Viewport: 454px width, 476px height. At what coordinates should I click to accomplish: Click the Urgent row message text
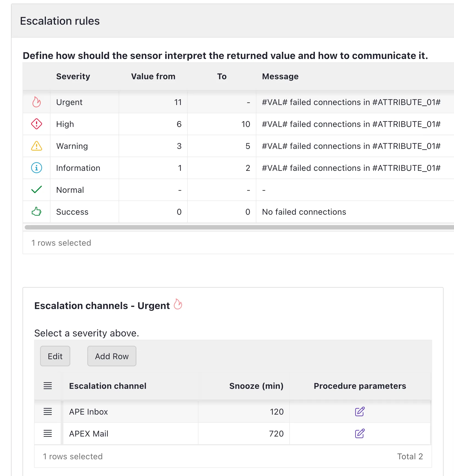pos(351,102)
